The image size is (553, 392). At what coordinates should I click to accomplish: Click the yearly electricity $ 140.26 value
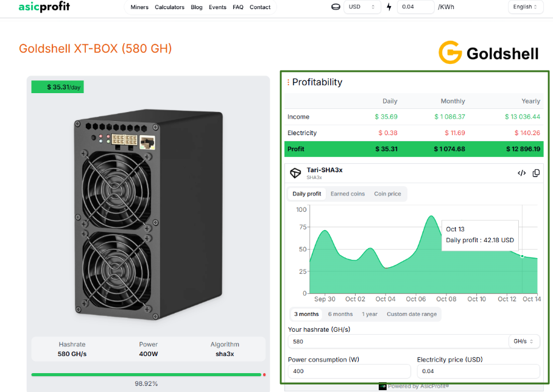coord(527,133)
